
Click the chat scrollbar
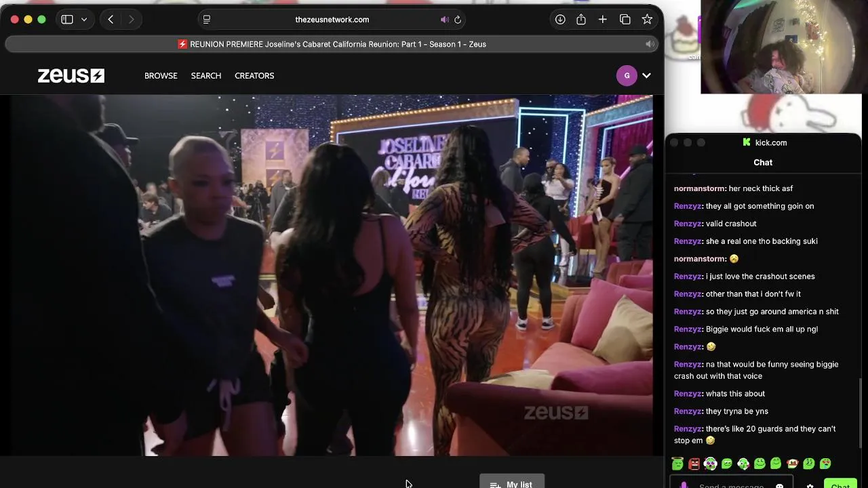click(x=860, y=413)
